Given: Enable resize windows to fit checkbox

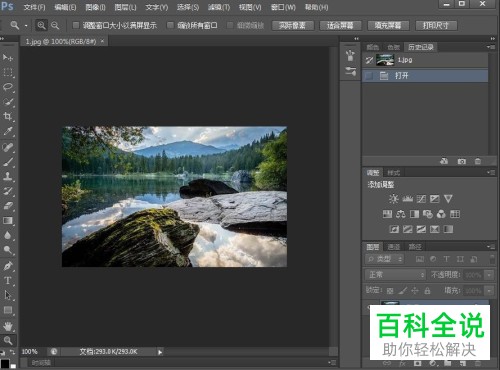Looking at the screenshot, I should pyautogui.click(x=76, y=25).
